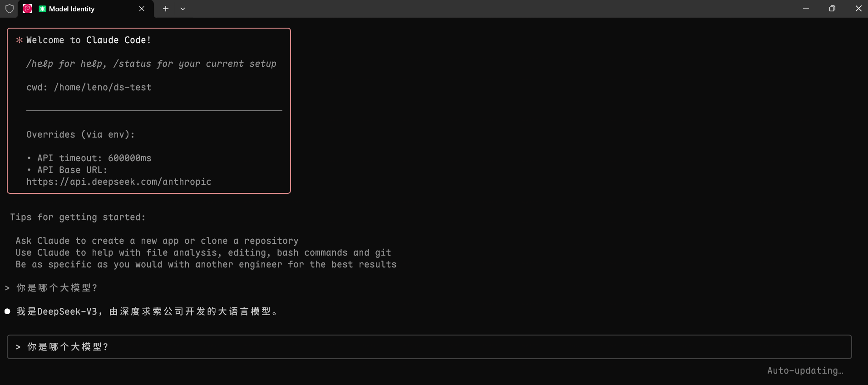The height and width of the screenshot is (385, 868).
Task: Open the api.deepseek.com/anthropic URL
Action: coord(119,182)
